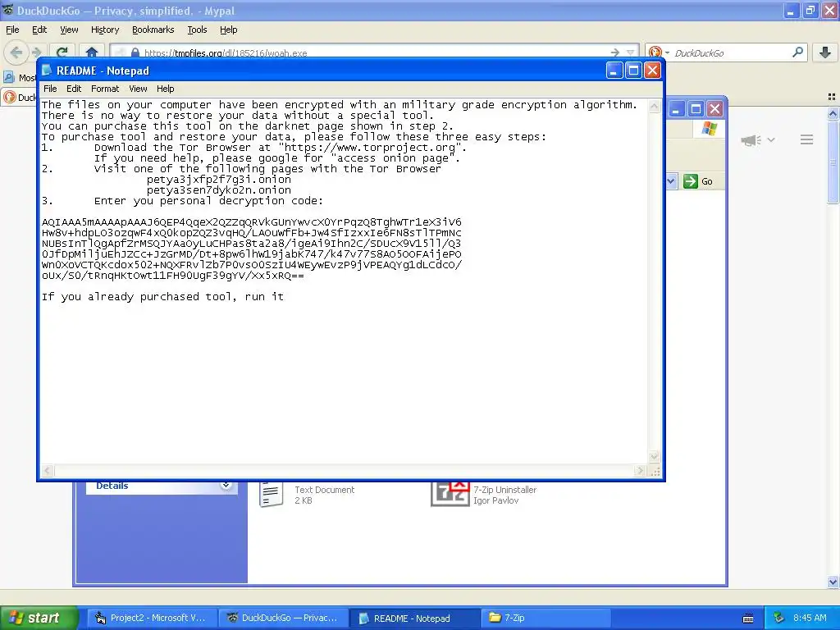
Task: Switch to 7-Zip taskbar button
Action: 546,618
